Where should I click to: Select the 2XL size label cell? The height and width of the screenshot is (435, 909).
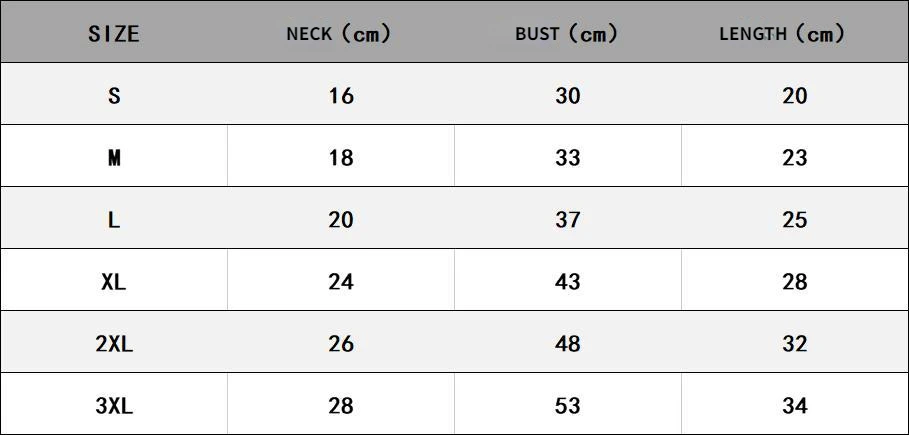coord(114,344)
